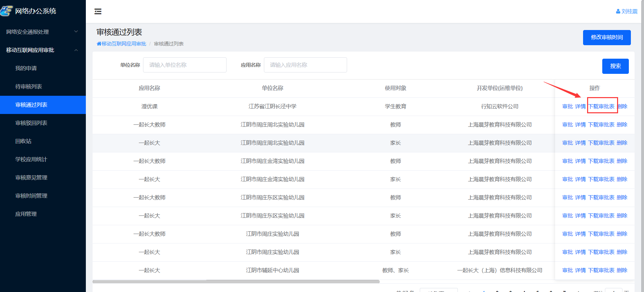644x292 pixels.
Task: Open the 回收站 menu item
Action: click(x=23, y=141)
